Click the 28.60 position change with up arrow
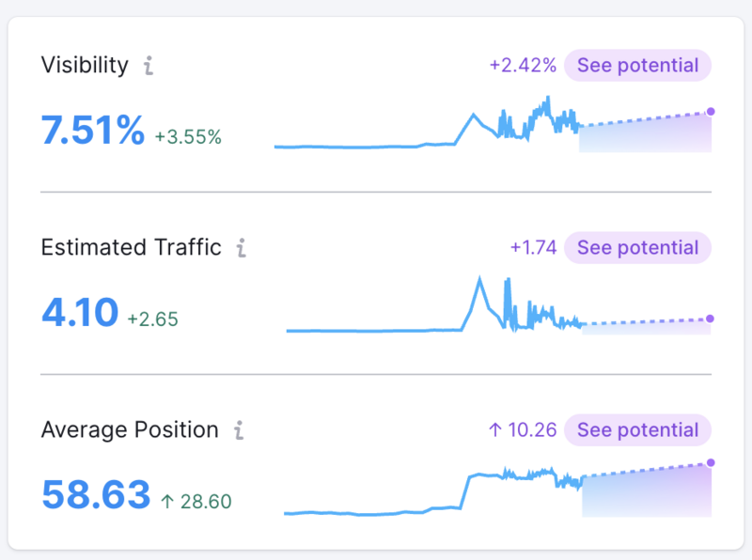Screen dimensions: 752x560 196,502
